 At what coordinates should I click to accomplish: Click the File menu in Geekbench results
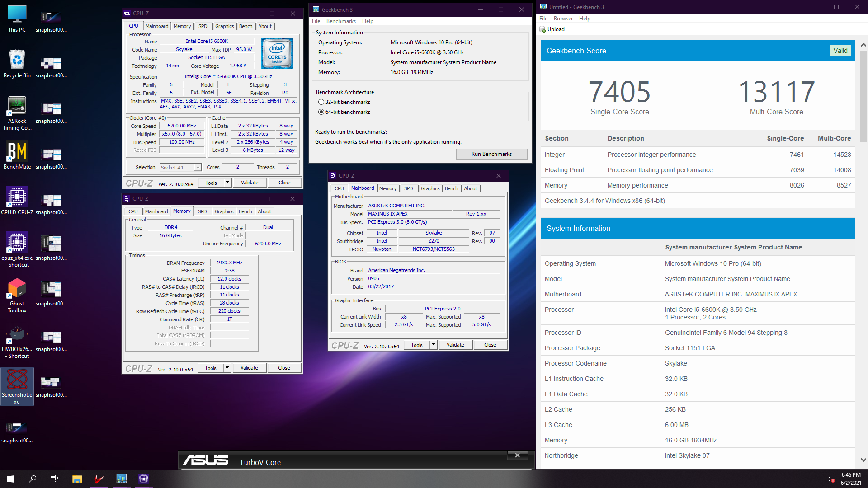(x=543, y=19)
